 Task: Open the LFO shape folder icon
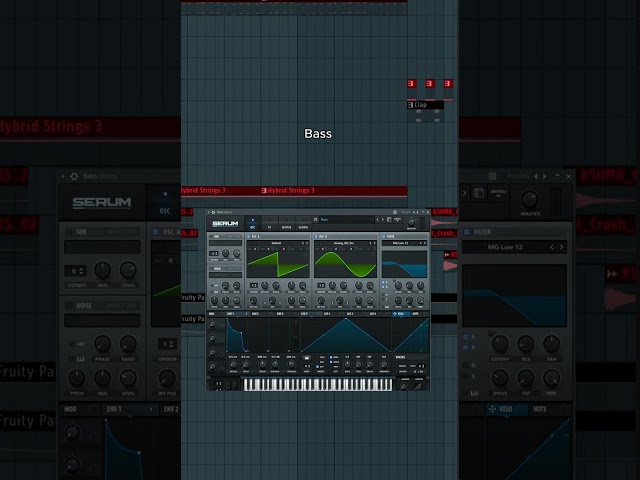tap(307, 358)
